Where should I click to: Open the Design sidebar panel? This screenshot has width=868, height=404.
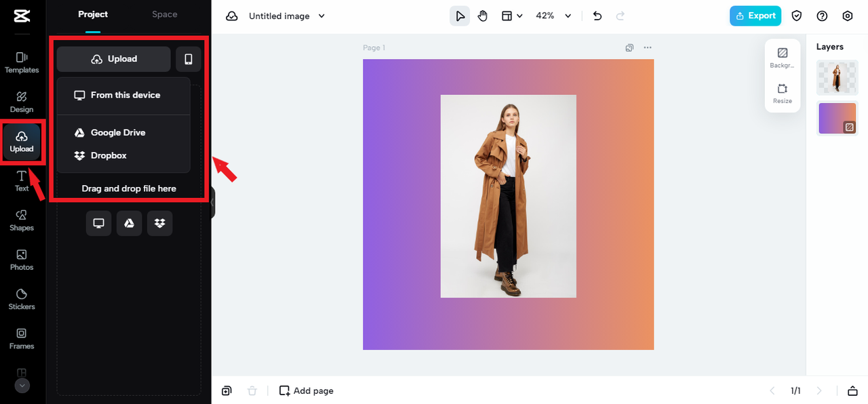[22, 102]
